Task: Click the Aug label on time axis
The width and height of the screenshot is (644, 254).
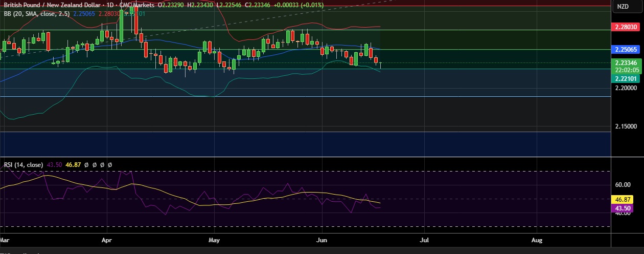Action: point(537,240)
